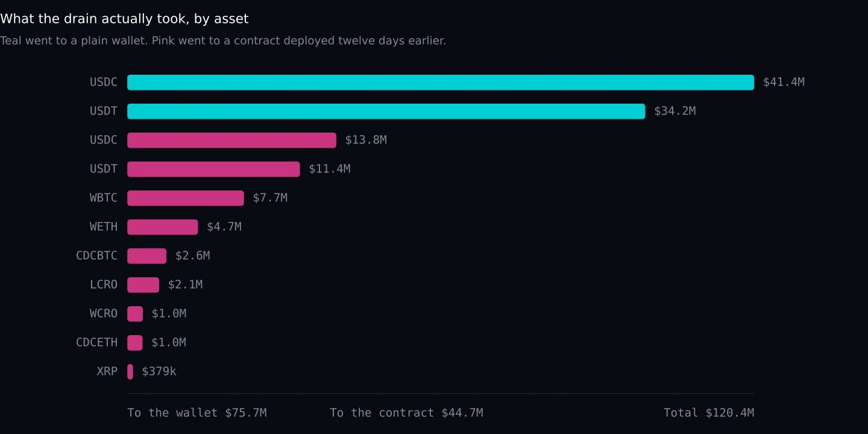
Task: Click the WETH bar
Action: [x=163, y=227]
